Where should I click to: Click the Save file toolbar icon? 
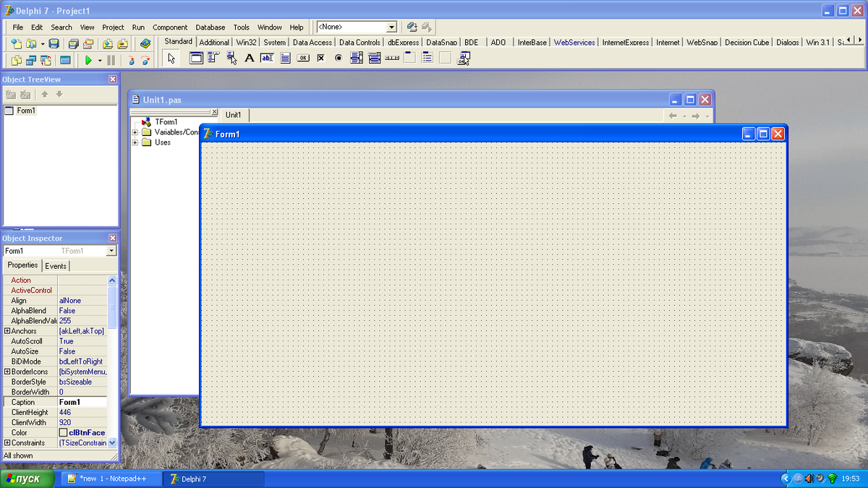(x=54, y=43)
